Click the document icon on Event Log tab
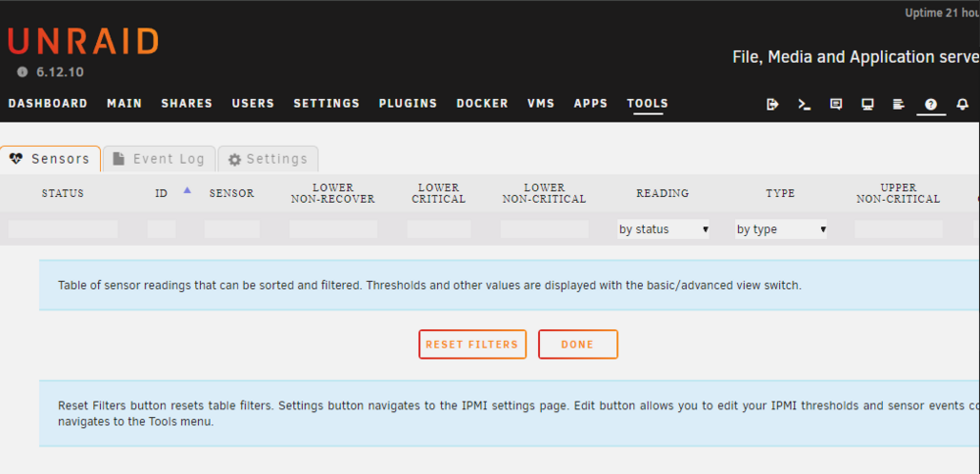Viewport: 980px width, 474px height. 119,159
